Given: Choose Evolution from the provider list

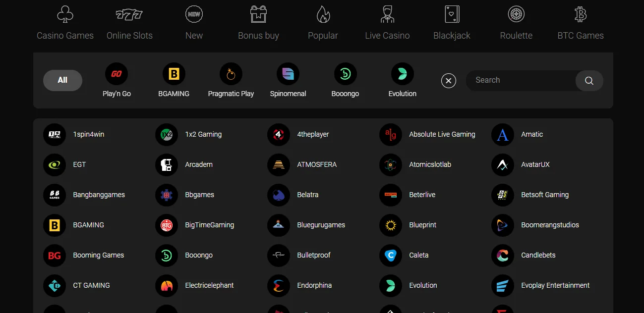Looking at the screenshot, I should click(409, 286).
